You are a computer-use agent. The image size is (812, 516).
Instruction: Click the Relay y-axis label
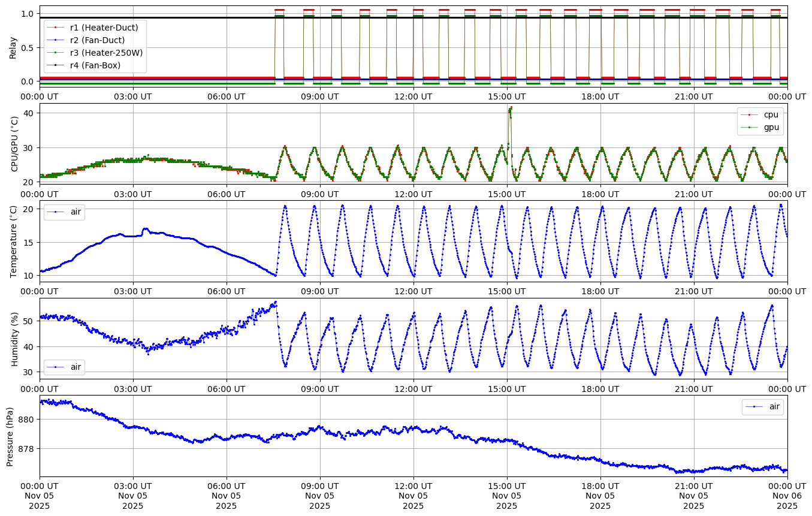(x=13, y=47)
